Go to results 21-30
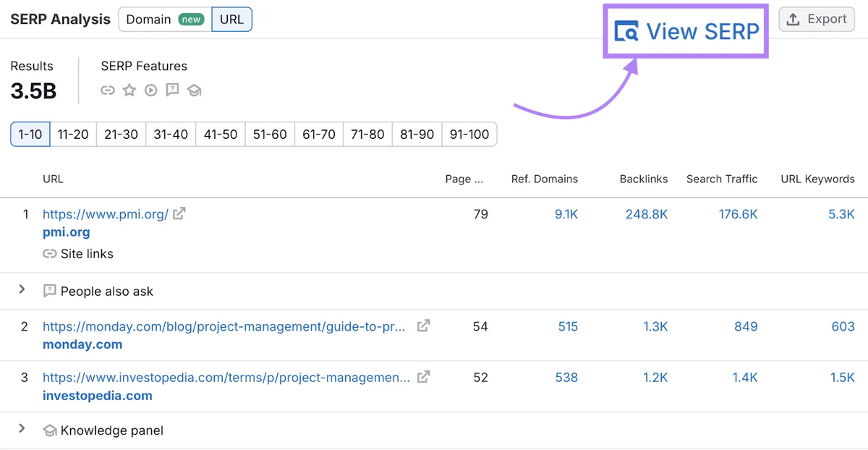This screenshot has width=868, height=450. pos(121,135)
